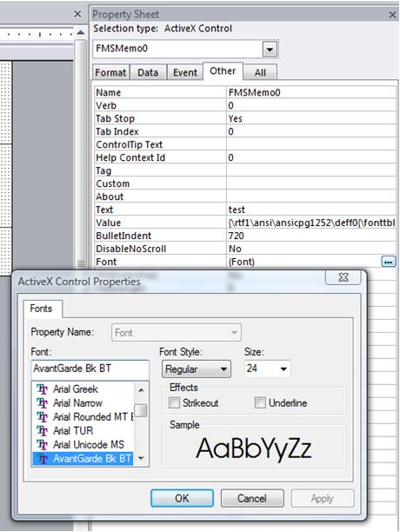Open the Font builder ellipsis button
The height and width of the screenshot is (532, 400).
389,262
